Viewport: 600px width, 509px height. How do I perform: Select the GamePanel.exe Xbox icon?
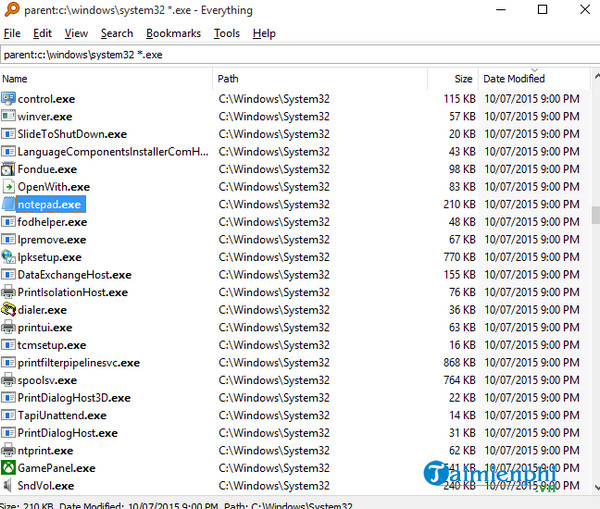click(9, 468)
